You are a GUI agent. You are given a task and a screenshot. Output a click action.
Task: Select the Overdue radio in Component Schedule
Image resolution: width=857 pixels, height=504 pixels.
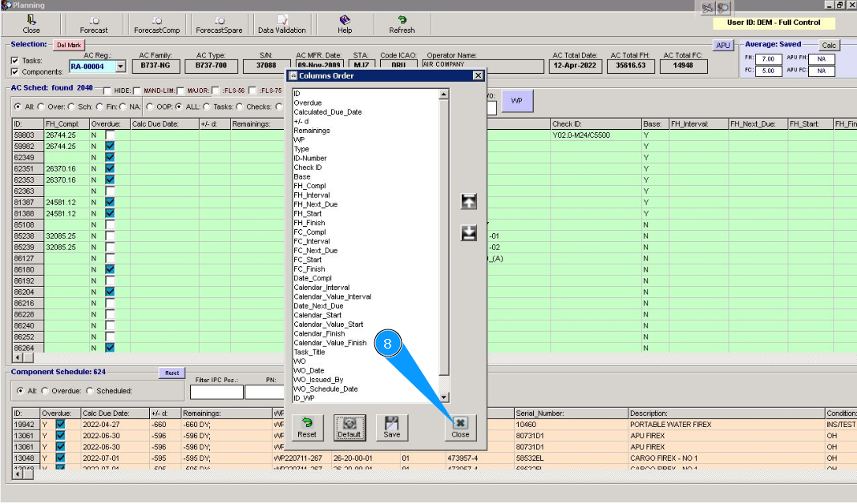pos(44,391)
